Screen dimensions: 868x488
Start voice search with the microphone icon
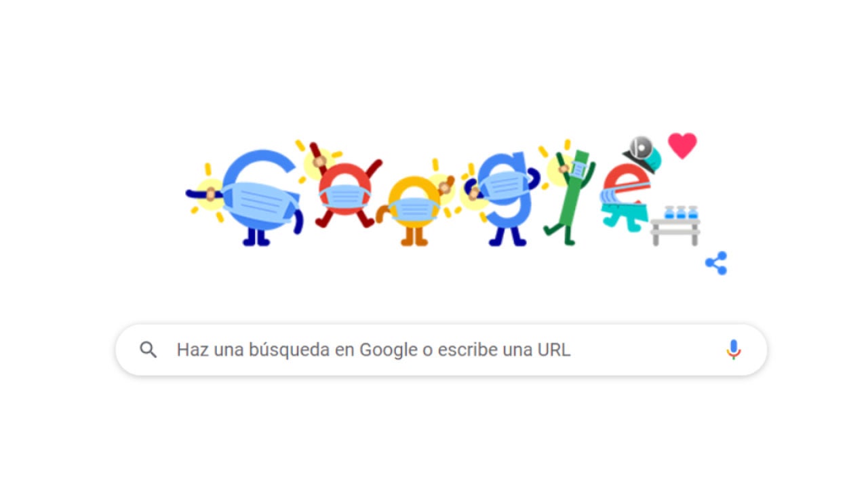pos(733,350)
